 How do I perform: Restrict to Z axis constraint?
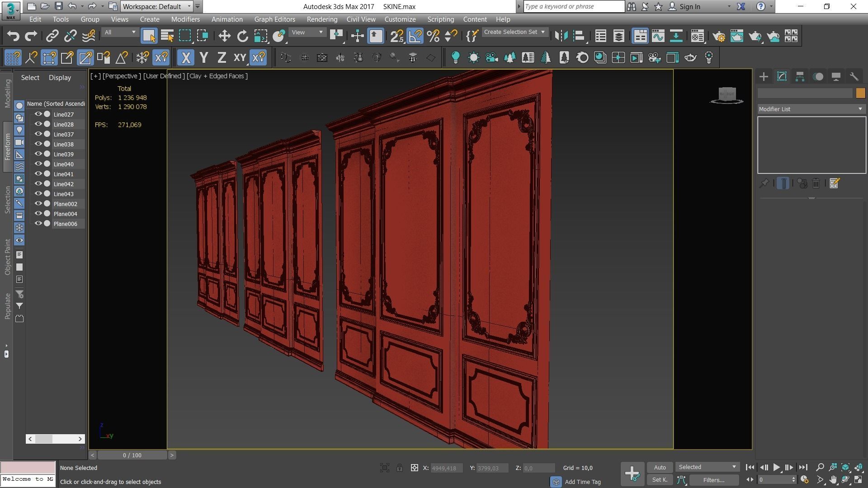pyautogui.click(x=222, y=57)
